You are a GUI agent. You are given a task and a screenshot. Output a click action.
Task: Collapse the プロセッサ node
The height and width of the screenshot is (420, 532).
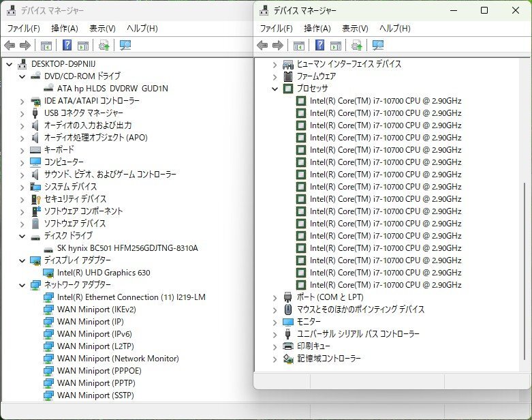tap(275, 89)
